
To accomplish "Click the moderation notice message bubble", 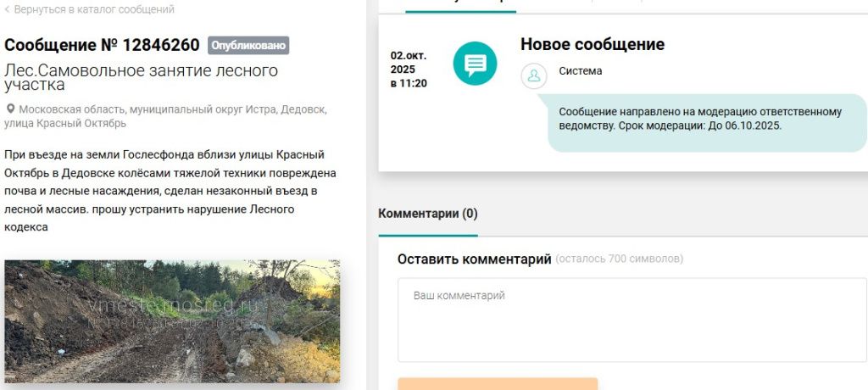I will [x=707, y=119].
